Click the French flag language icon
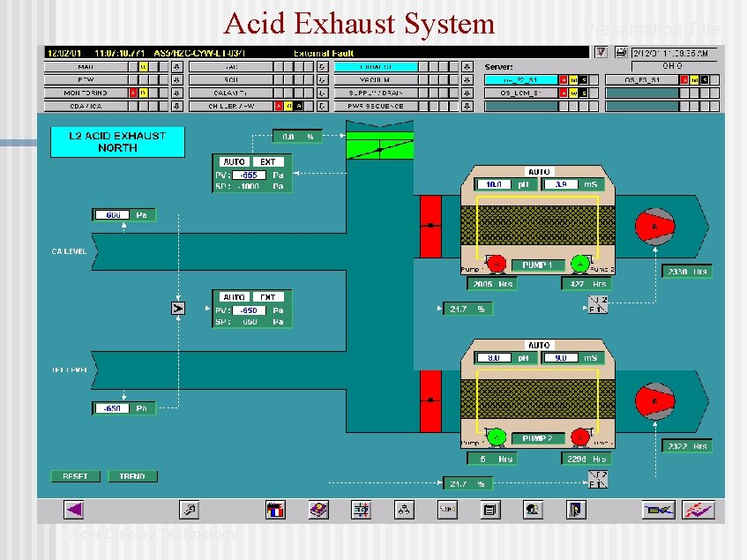747x560 pixels. click(x=275, y=510)
